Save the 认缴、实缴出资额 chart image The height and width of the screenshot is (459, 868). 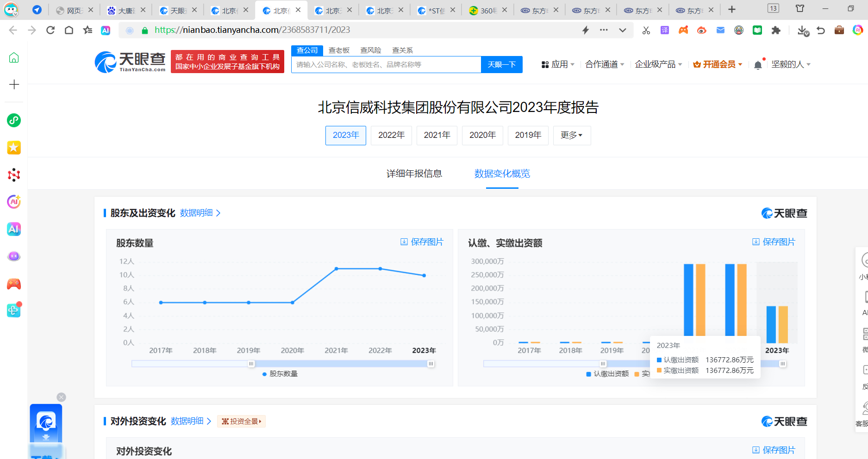[774, 242]
